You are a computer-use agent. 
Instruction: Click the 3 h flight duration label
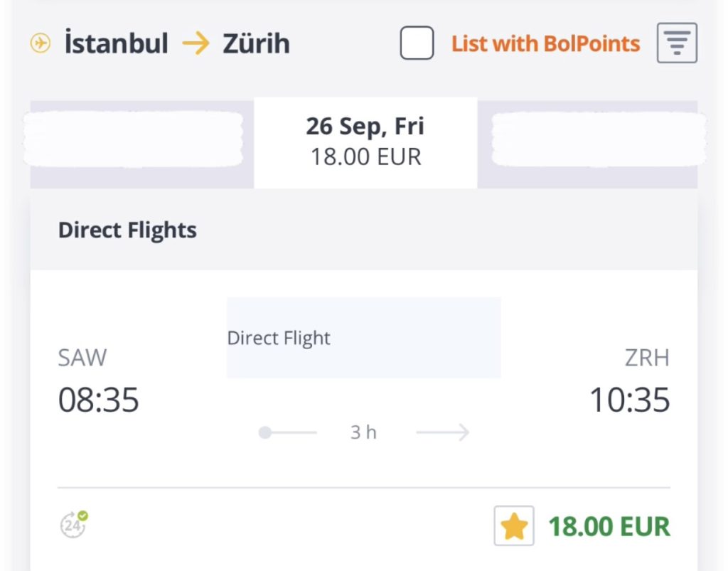click(363, 432)
